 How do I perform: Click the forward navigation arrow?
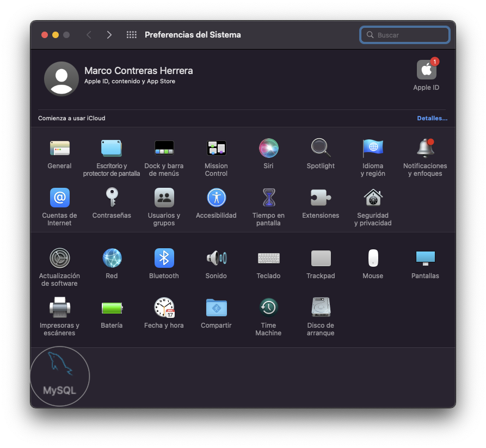click(109, 35)
